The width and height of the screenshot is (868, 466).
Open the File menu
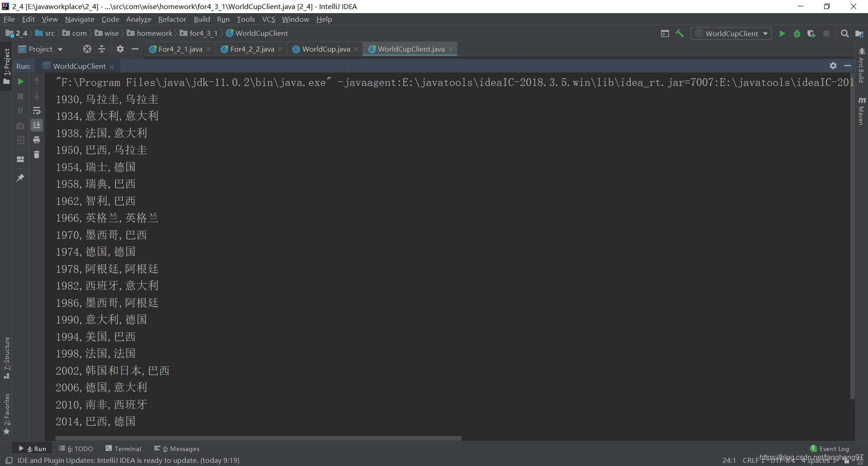[x=9, y=19]
